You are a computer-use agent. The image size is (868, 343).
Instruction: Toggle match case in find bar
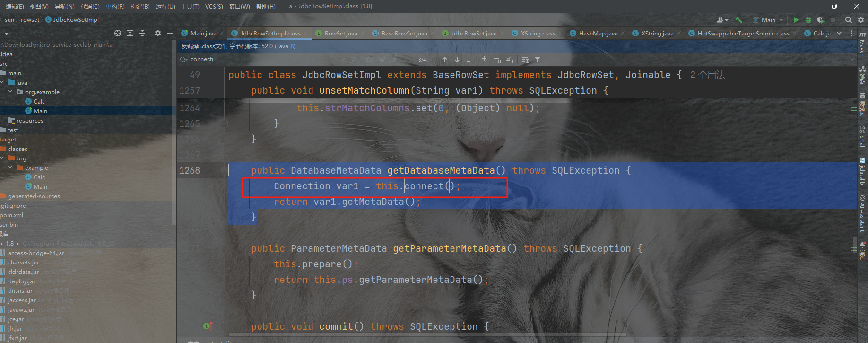click(370, 60)
